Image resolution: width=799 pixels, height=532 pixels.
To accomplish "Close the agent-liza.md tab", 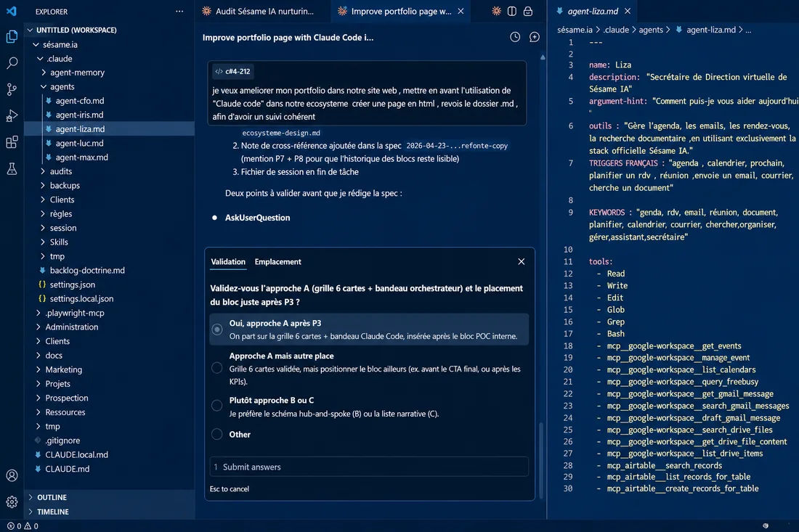I will [628, 11].
